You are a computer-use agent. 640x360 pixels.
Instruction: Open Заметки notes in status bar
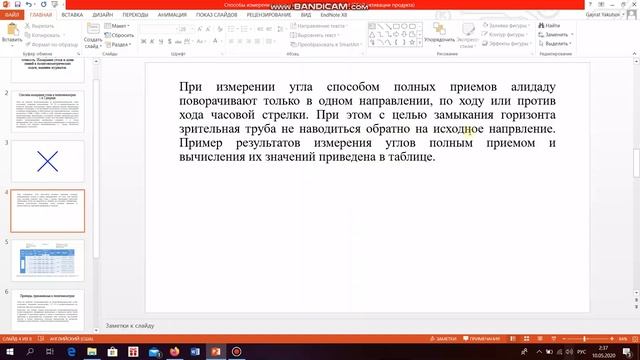pyautogui.click(x=443, y=339)
